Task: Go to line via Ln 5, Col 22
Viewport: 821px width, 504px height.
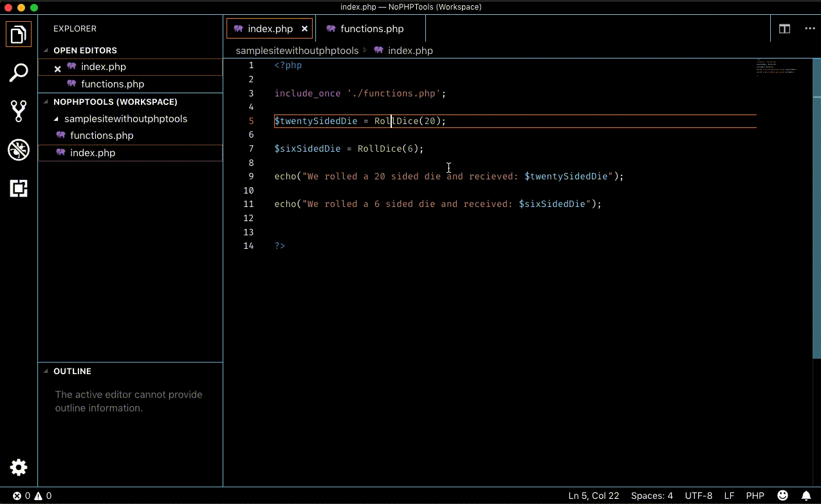Action: click(593, 496)
